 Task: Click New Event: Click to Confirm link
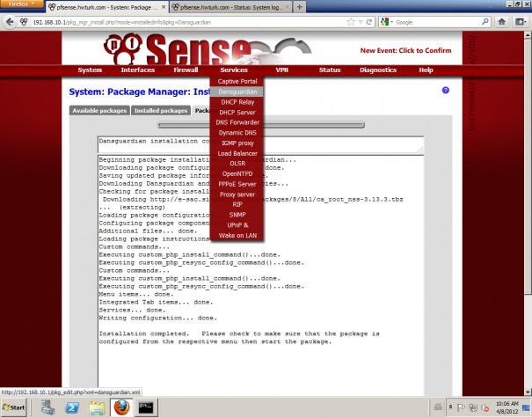click(x=405, y=50)
